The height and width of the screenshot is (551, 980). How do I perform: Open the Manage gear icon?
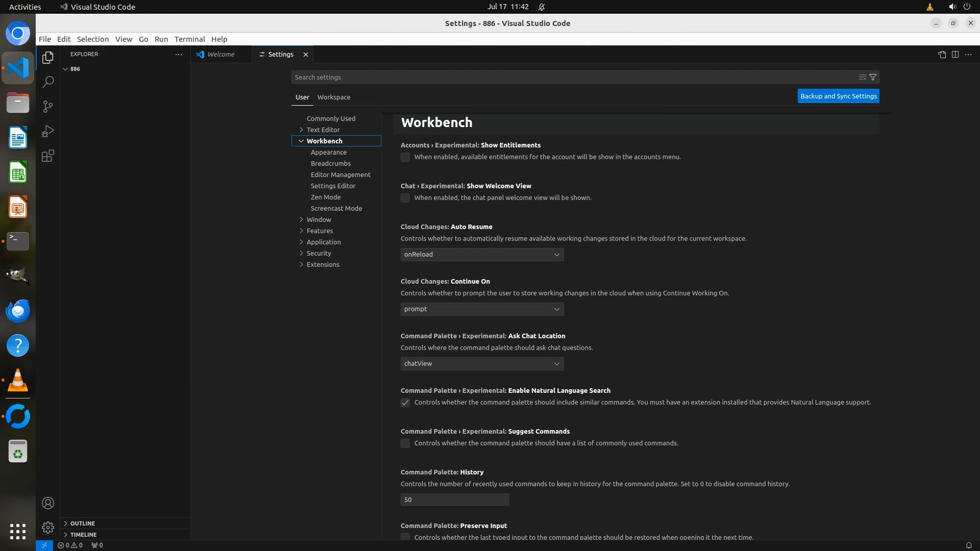(48, 527)
